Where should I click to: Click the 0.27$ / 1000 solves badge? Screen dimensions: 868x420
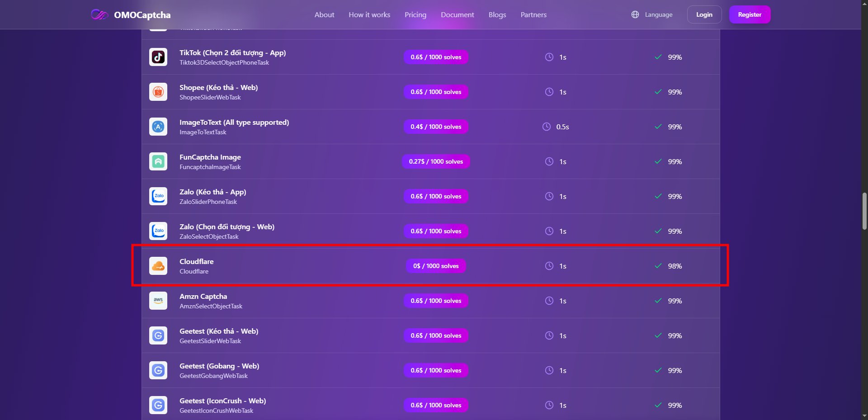tap(436, 161)
